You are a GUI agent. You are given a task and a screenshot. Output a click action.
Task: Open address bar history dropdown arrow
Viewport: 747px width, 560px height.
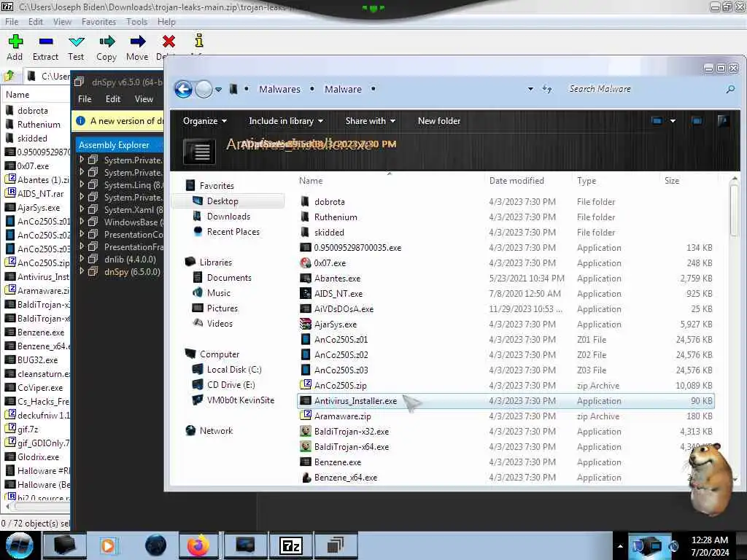tap(530, 89)
